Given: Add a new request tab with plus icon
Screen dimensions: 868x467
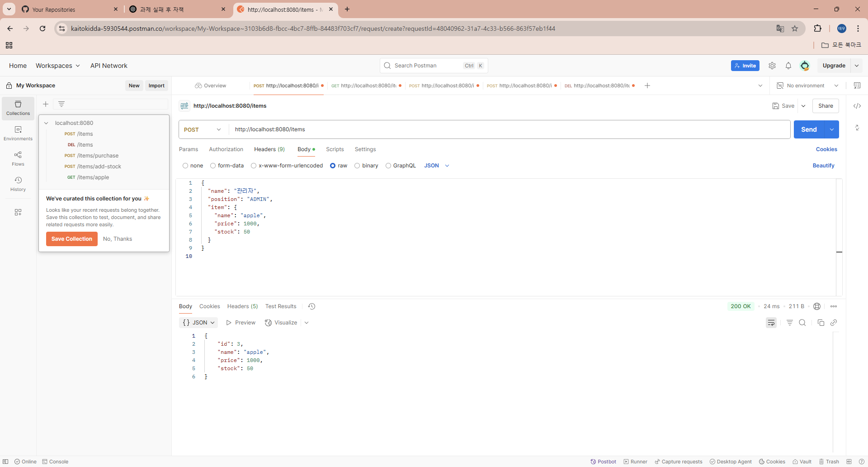Looking at the screenshot, I should [647, 86].
